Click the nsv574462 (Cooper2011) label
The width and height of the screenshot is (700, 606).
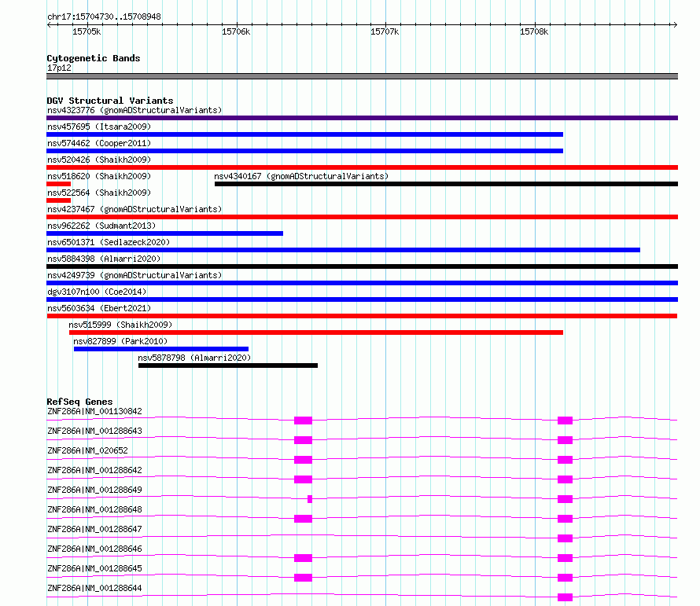[99, 143]
